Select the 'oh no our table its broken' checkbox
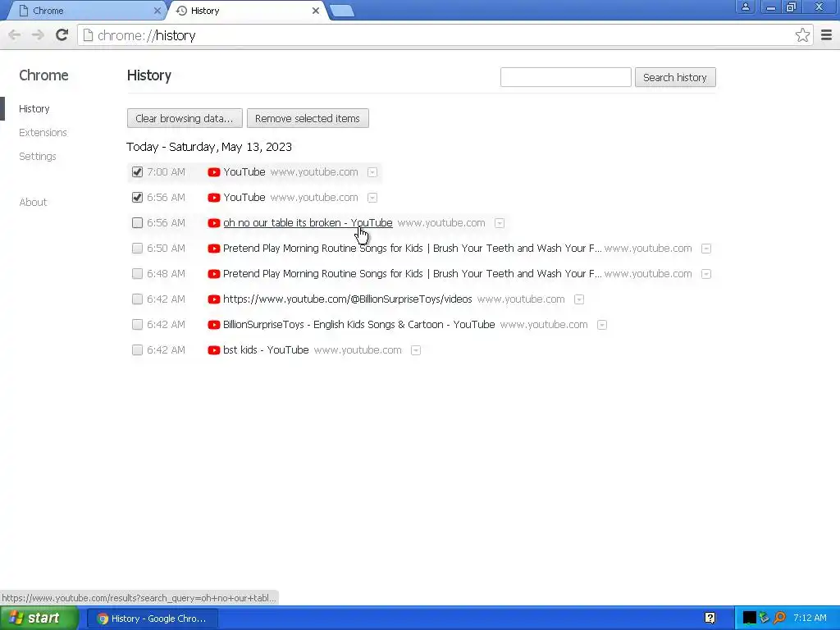The image size is (840, 630). pyautogui.click(x=137, y=223)
